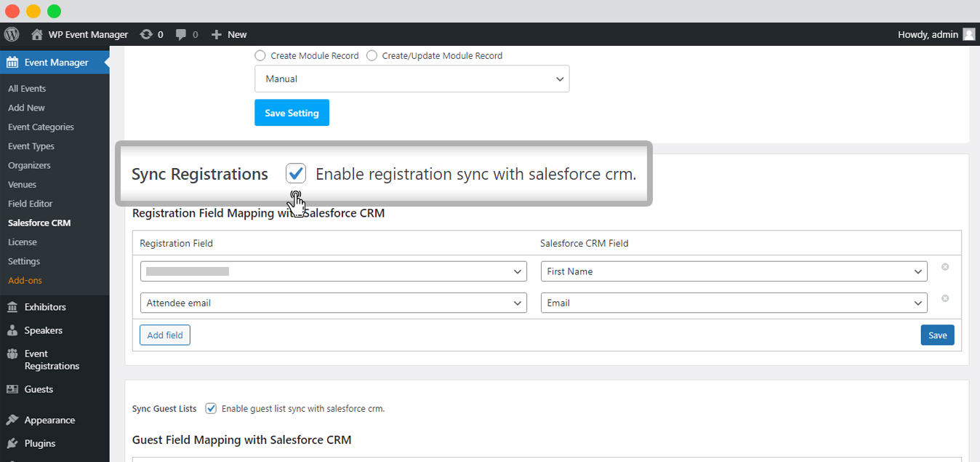Screen dimensions: 980x462
Task: Open Add New event menu item
Action: (x=26, y=108)
